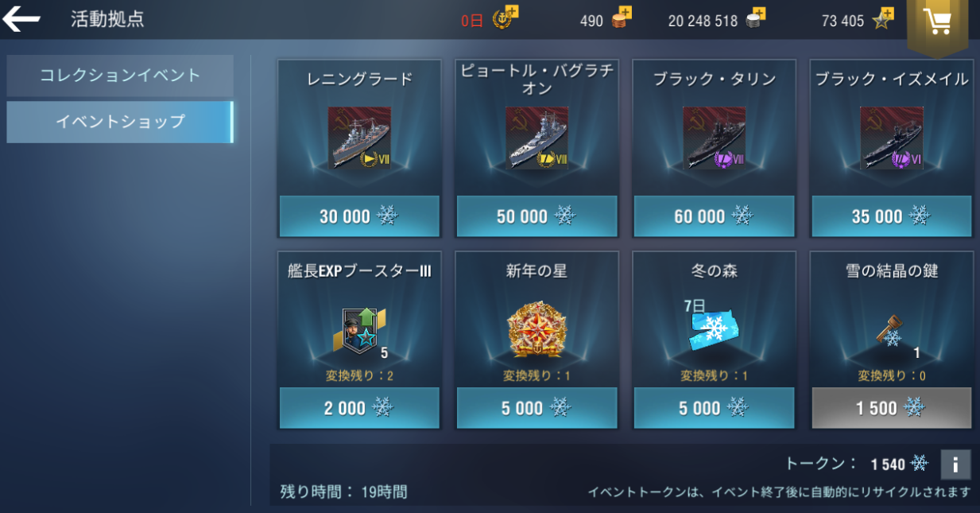Click the greyed 1 500 token button
The image size is (980, 513).
pyautogui.click(x=891, y=408)
